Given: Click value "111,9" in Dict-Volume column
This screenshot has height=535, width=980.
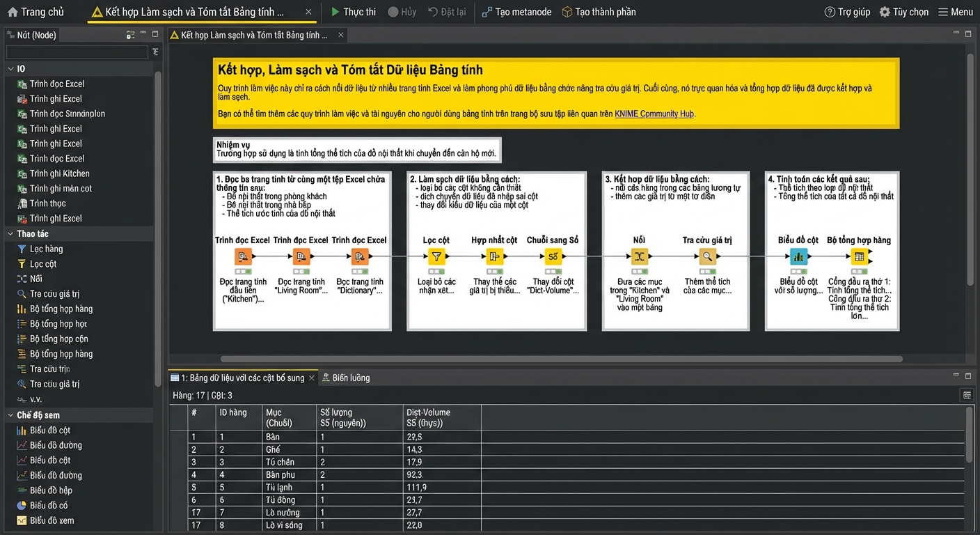Looking at the screenshot, I should 417,487.
